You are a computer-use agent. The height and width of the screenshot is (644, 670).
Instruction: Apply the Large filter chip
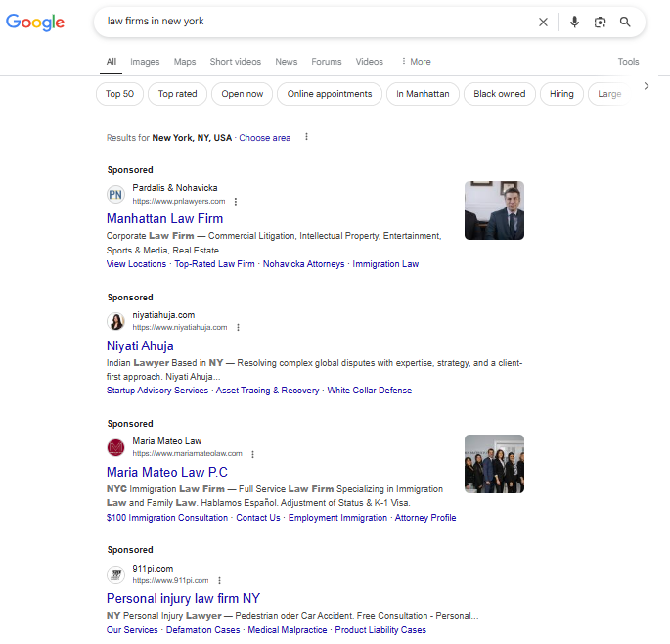[x=609, y=94]
